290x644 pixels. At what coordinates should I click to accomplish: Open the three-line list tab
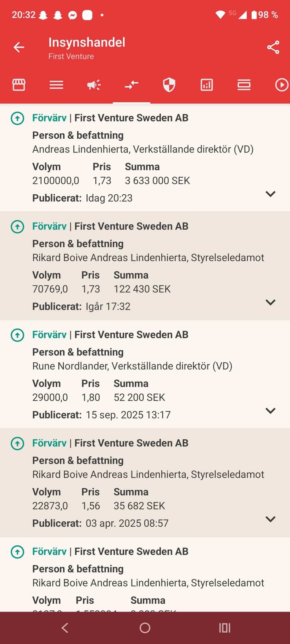pos(56,85)
